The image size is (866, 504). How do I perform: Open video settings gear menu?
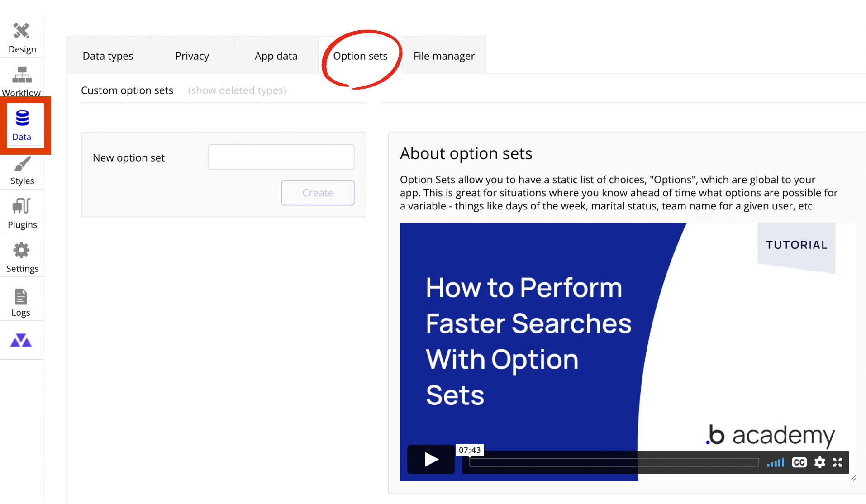click(x=819, y=462)
